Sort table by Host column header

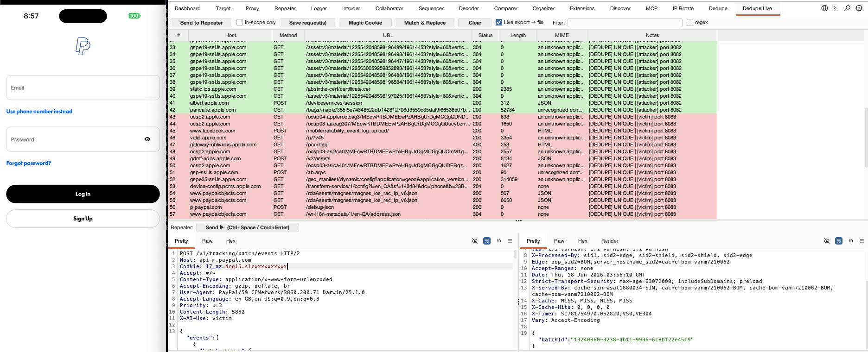(230, 35)
